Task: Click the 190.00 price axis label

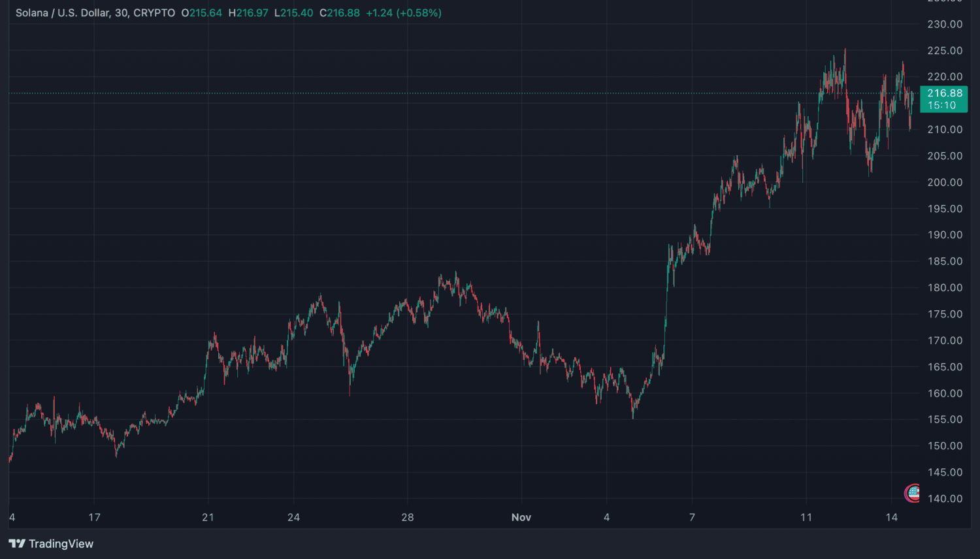Action: [x=945, y=235]
